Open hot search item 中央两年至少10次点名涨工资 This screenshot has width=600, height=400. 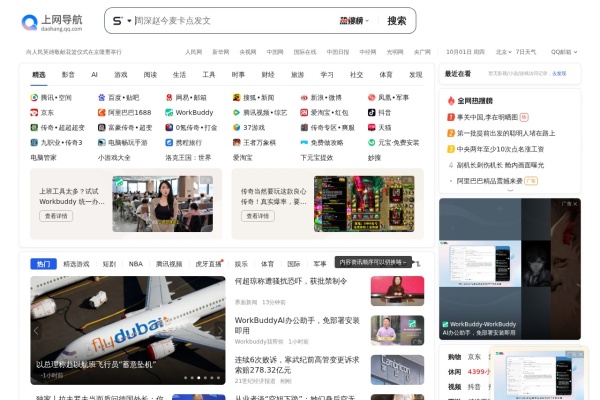pyautogui.click(x=500, y=149)
